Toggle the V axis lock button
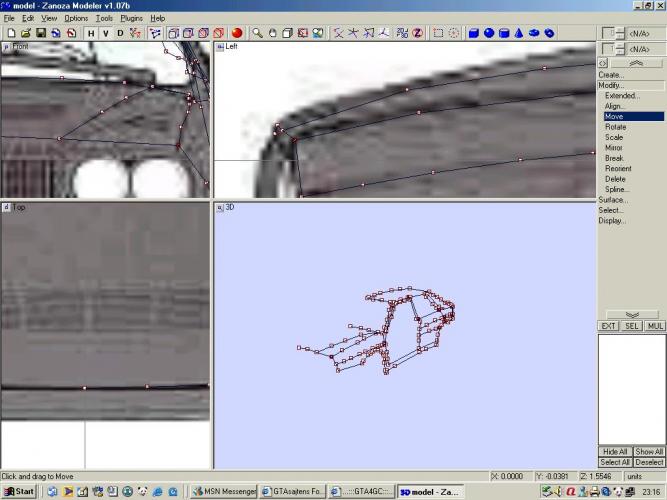 (106, 33)
